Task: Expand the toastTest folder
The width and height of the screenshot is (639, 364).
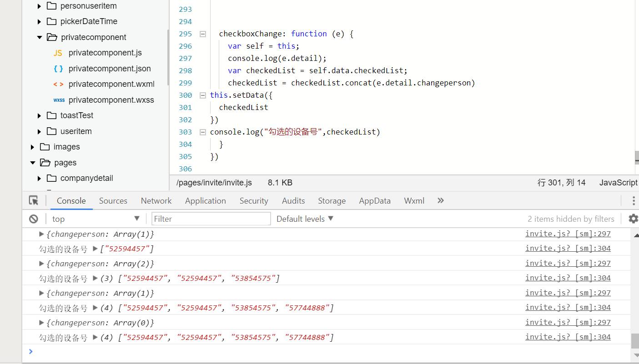Action: tap(40, 116)
